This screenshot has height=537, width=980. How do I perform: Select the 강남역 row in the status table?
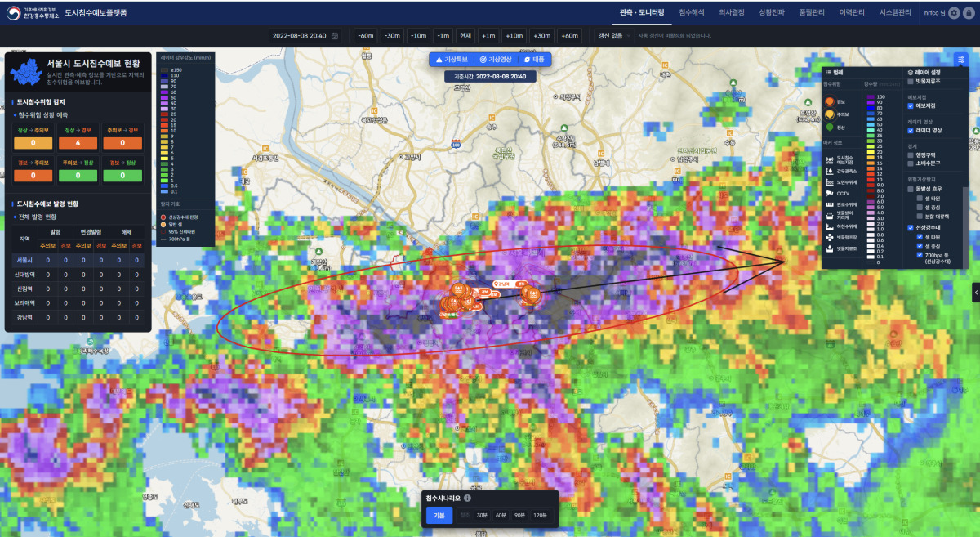point(78,317)
